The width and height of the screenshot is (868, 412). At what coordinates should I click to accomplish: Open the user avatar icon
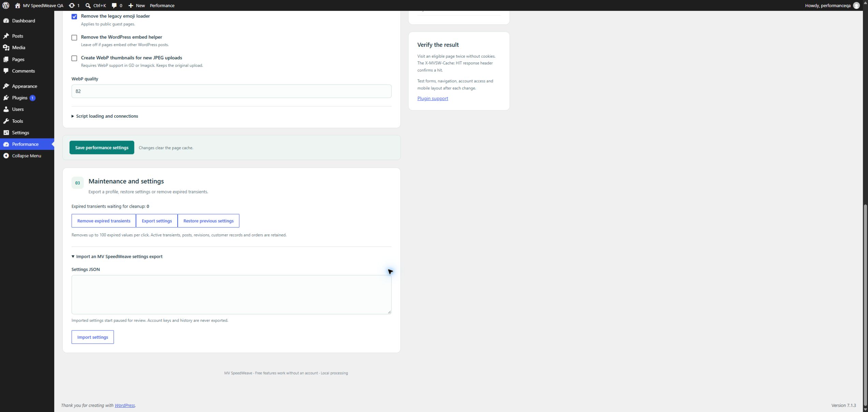pos(856,5)
